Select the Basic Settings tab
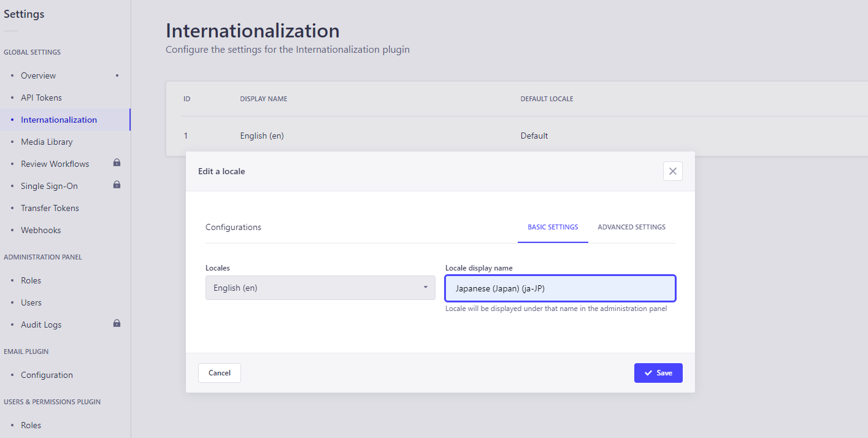Screen dimensions: 868x438 [x=553, y=227]
